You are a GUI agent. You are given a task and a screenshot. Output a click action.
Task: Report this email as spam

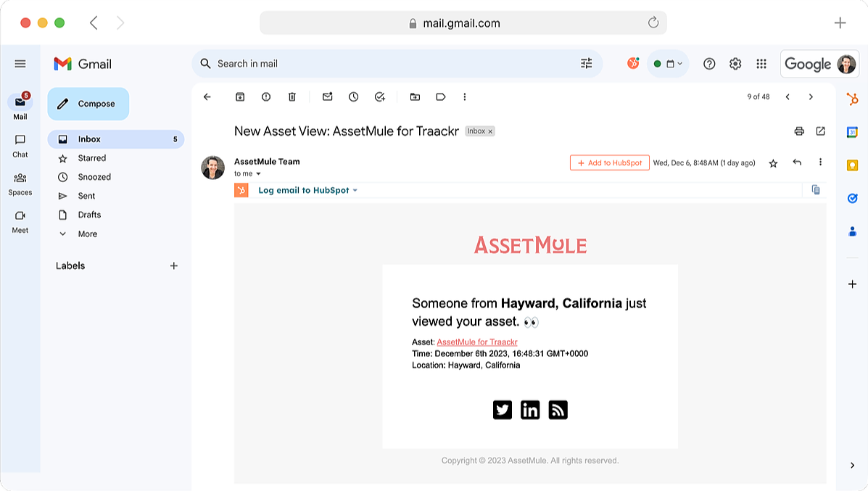[x=266, y=96]
